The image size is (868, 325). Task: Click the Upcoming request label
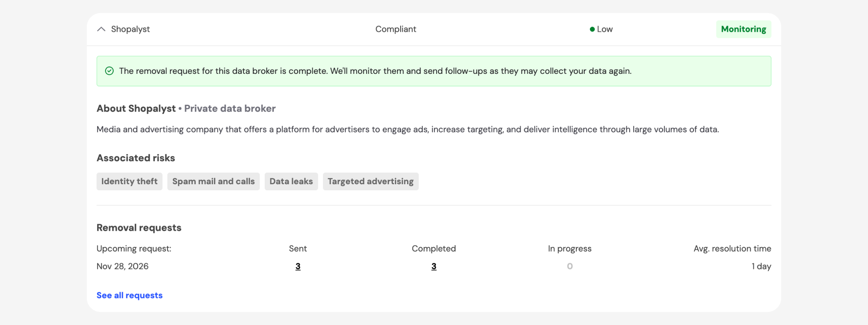click(x=134, y=249)
